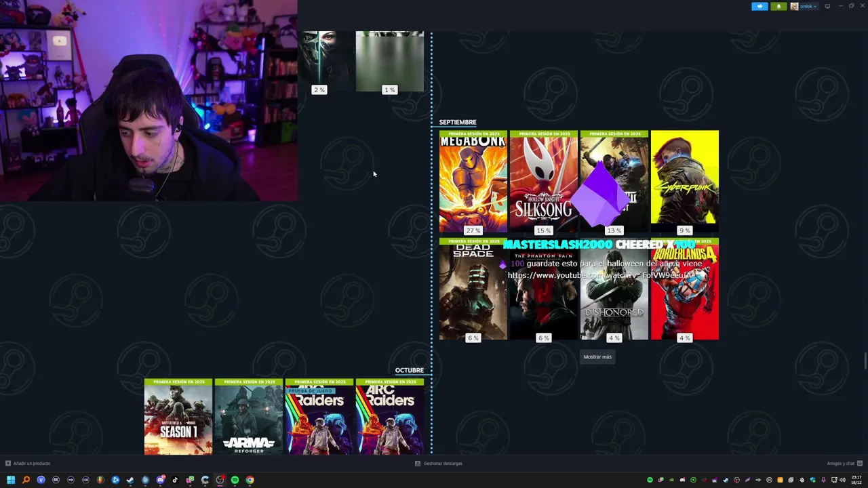The height and width of the screenshot is (488, 868).
Task: Expand the orslok account dropdown
Action: [x=808, y=6]
